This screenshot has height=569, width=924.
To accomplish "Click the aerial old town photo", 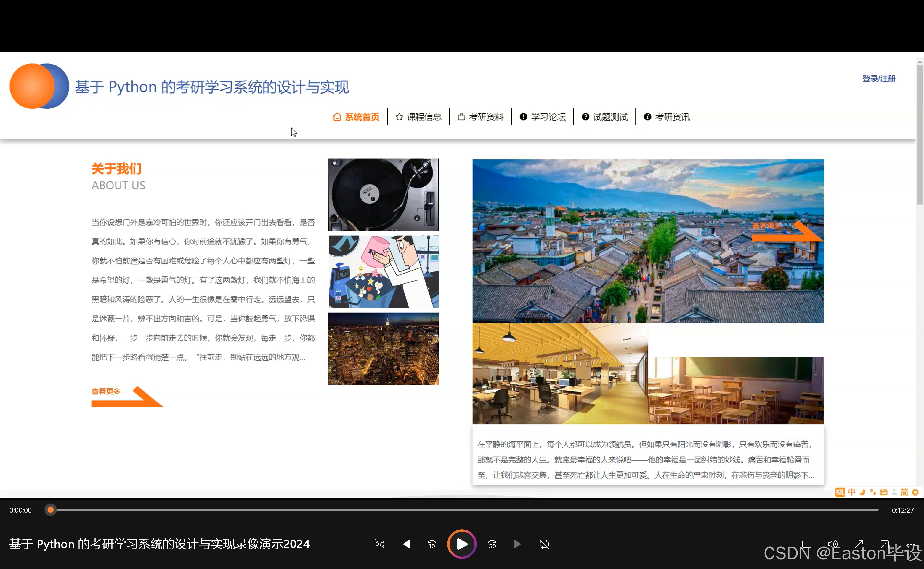I will 648,241.
